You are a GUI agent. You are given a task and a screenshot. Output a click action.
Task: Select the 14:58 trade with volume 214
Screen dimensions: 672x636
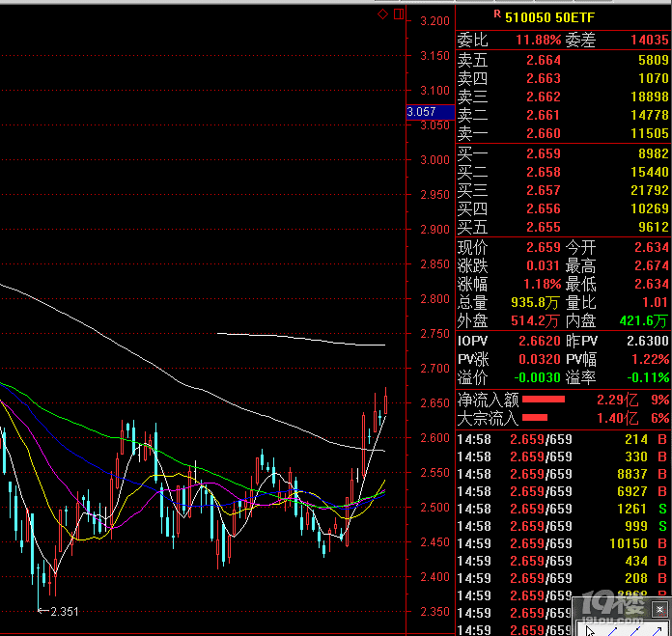pos(563,439)
